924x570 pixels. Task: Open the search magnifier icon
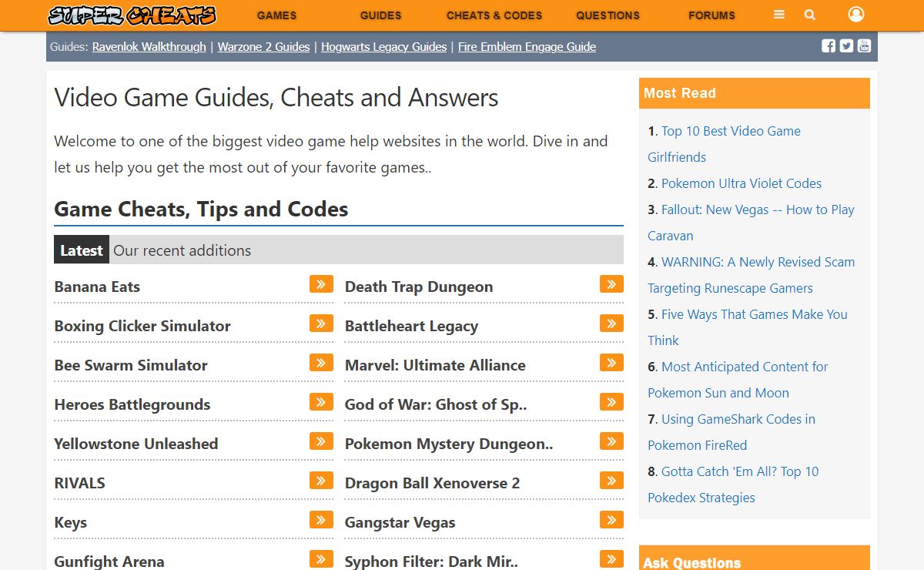click(x=809, y=15)
